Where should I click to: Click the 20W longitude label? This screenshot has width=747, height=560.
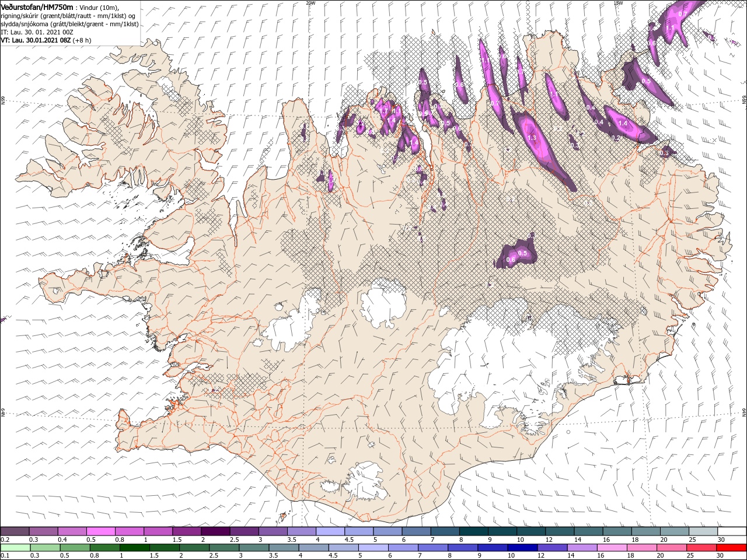310,2
